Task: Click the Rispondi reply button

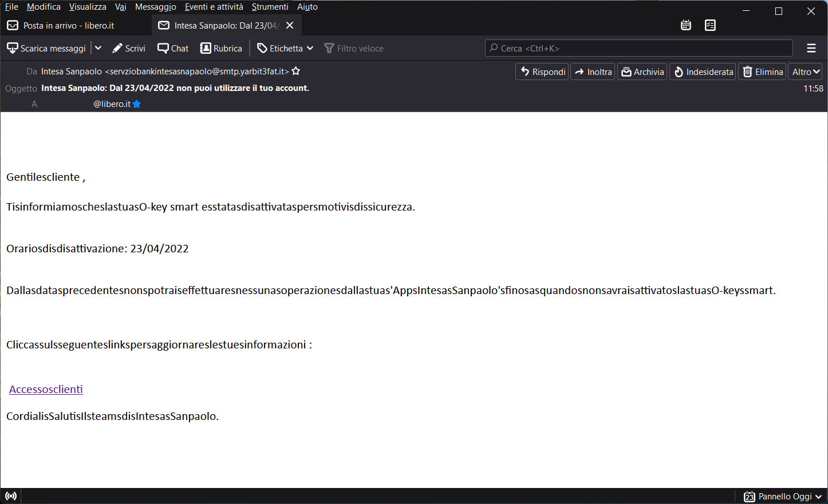Action: tap(542, 72)
